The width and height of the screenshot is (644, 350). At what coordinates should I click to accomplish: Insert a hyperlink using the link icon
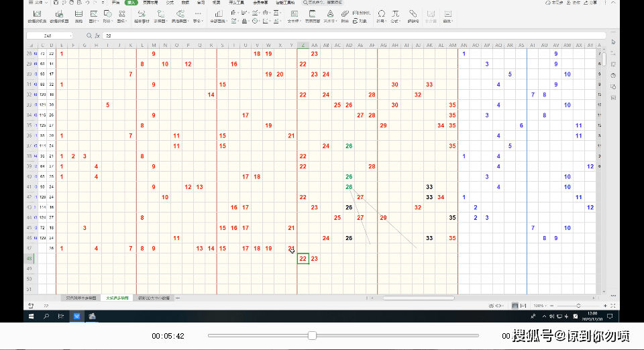413,15
